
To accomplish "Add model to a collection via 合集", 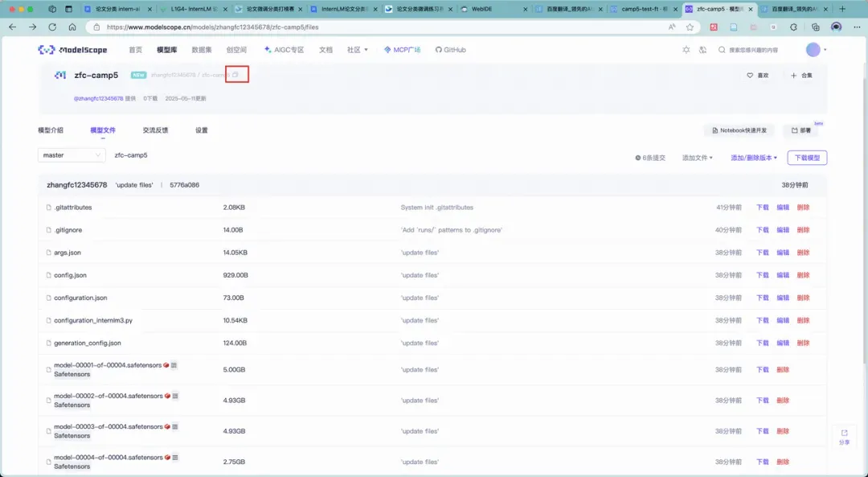I will 801,76.
